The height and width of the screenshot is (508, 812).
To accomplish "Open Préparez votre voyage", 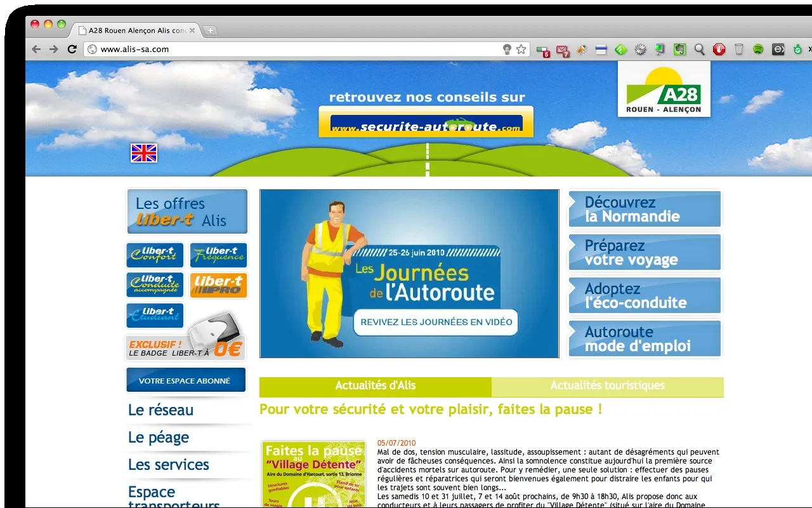I will (645, 253).
